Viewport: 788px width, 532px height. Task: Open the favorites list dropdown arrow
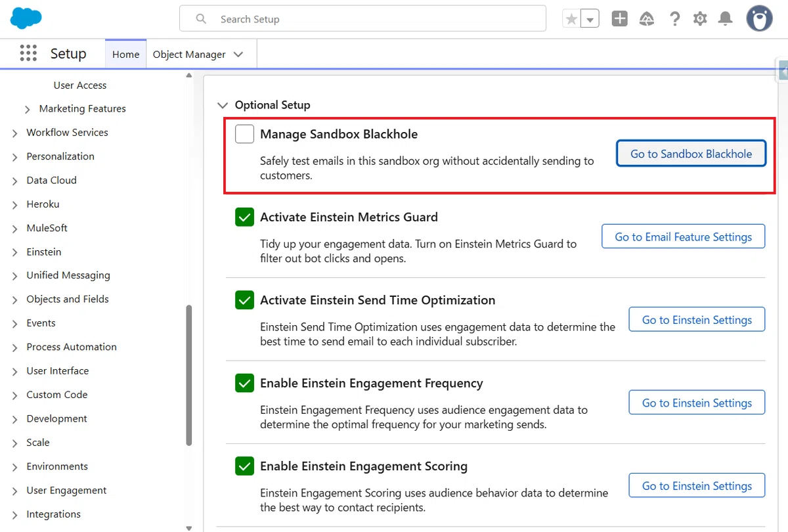(590, 19)
